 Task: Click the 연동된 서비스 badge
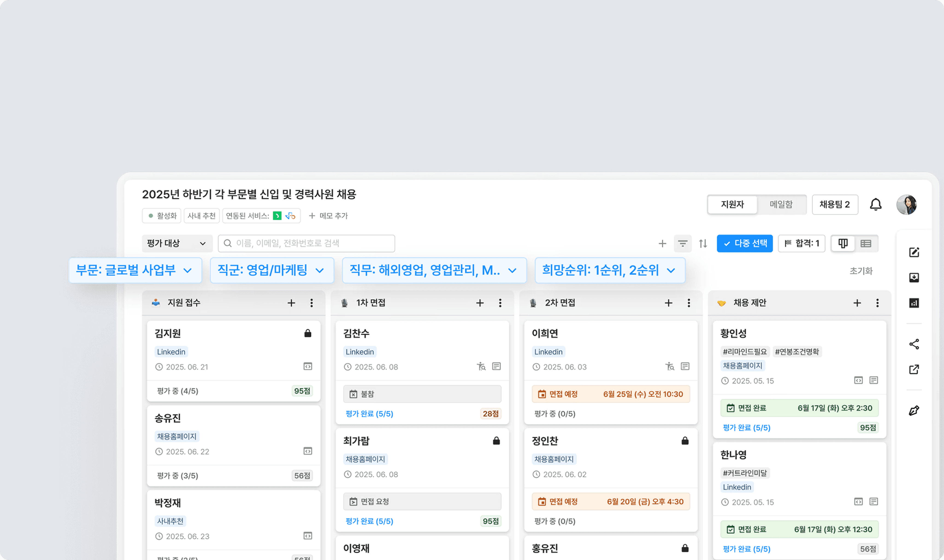click(261, 216)
